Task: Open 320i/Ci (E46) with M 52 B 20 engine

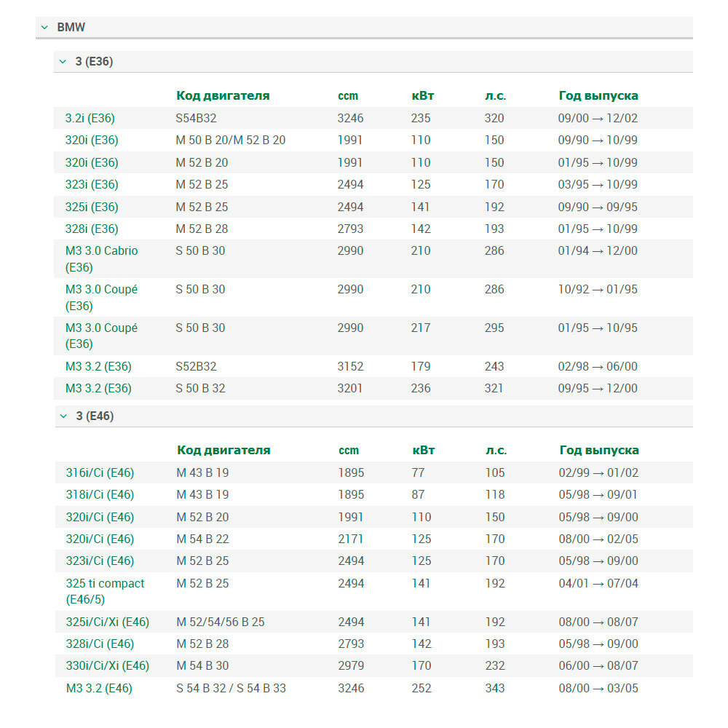Action: (x=100, y=517)
